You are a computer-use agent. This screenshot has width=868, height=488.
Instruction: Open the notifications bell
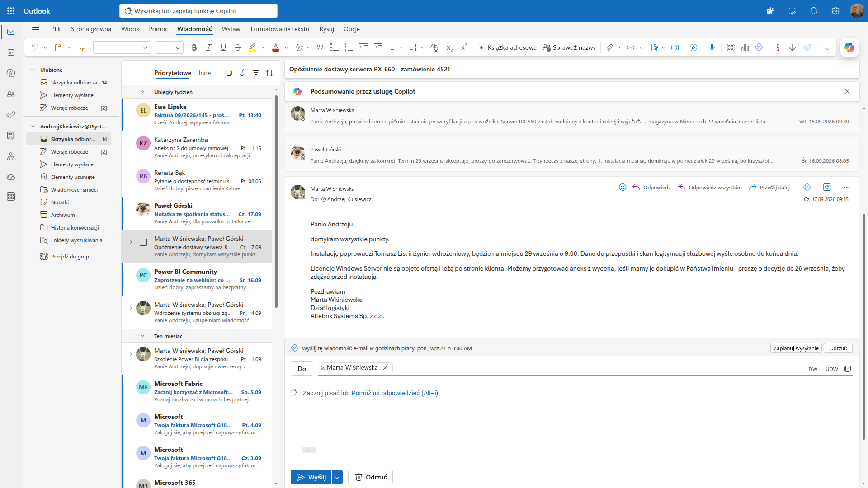[x=814, y=11]
